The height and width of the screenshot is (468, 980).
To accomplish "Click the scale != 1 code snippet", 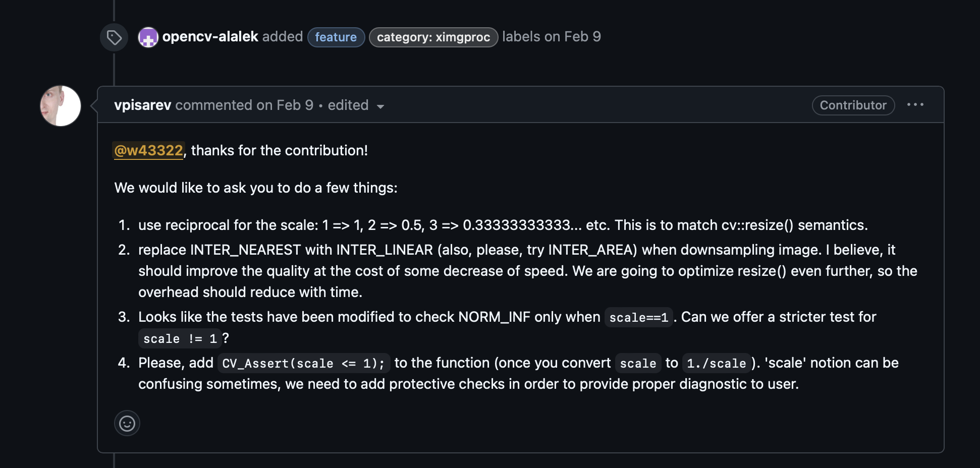I will tap(180, 338).
